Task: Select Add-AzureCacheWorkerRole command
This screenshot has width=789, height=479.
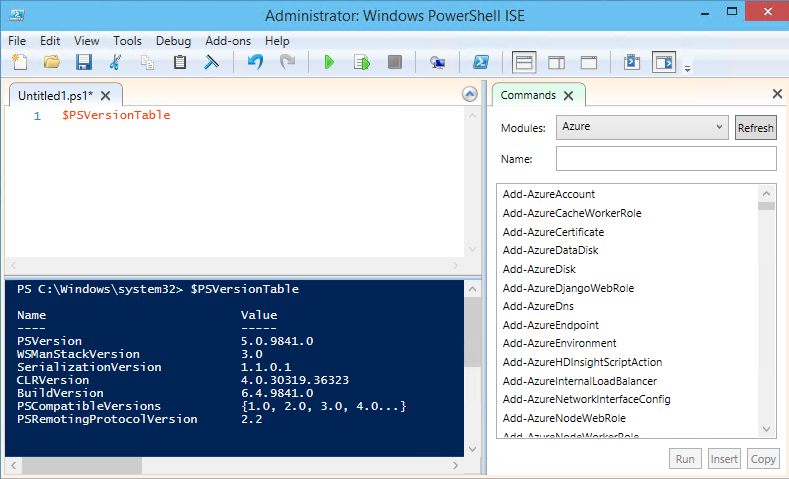Action: point(572,213)
